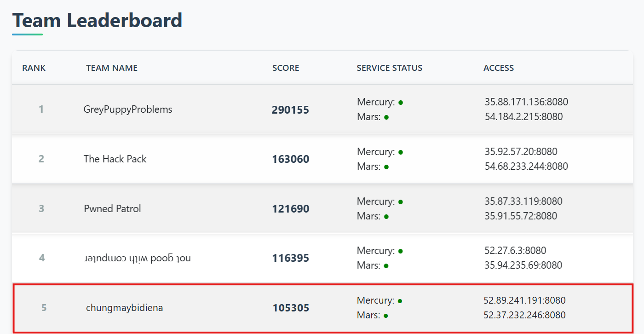The height and width of the screenshot is (334, 644).
Task: Click address 35.92.57.20:8080
Action: [521, 152]
